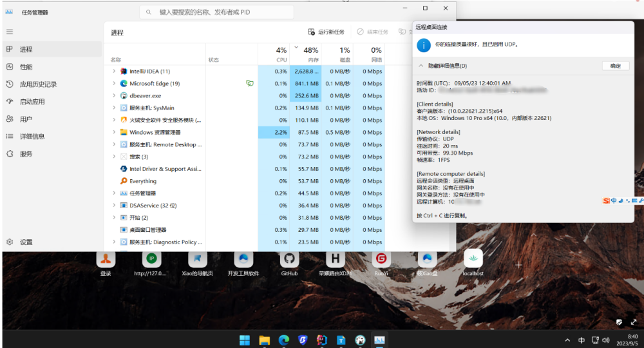
Task: Expand the 开始 (2) process row
Action: point(114,217)
